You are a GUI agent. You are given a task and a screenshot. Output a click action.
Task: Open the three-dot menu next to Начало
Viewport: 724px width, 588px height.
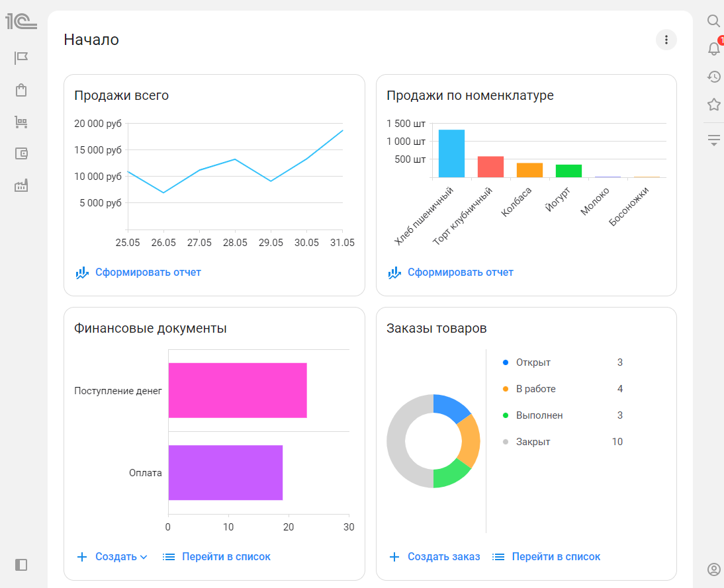[666, 40]
